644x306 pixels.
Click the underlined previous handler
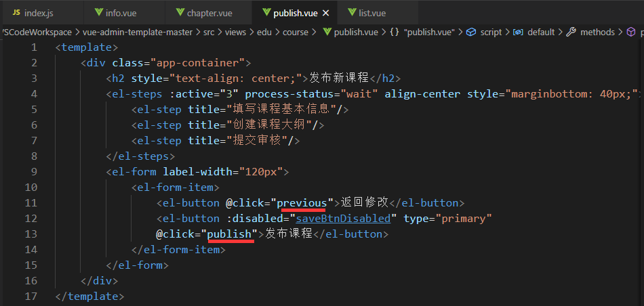(x=302, y=203)
